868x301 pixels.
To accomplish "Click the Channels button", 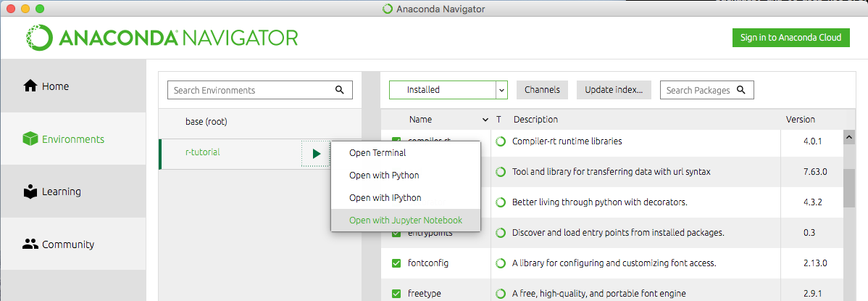I will (x=542, y=90).
